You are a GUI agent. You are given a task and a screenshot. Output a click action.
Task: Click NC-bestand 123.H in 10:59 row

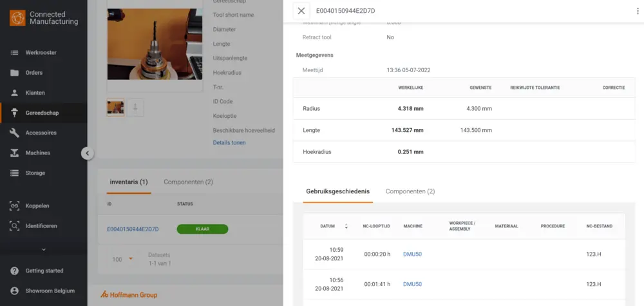(594, 254)
